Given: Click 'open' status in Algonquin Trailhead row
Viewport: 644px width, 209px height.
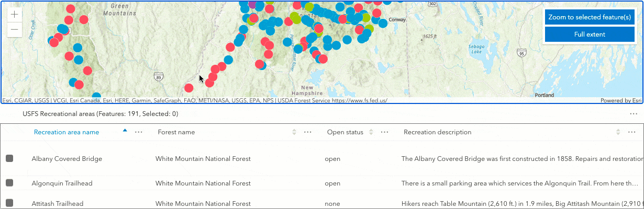Looking at the screenshot, I should click(x=332, y=183).
